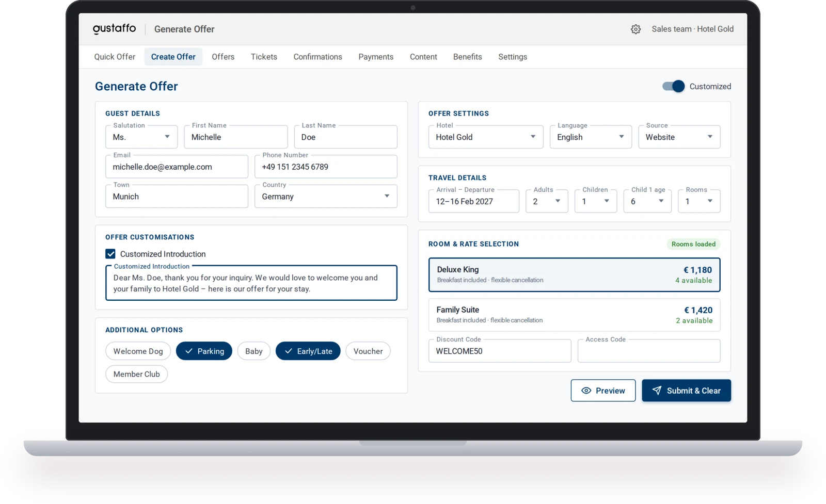Image resolution: width=826 pixels, height=504 pixels.
Task: Open the Country dropdown
Action: (x=326, y=197)
